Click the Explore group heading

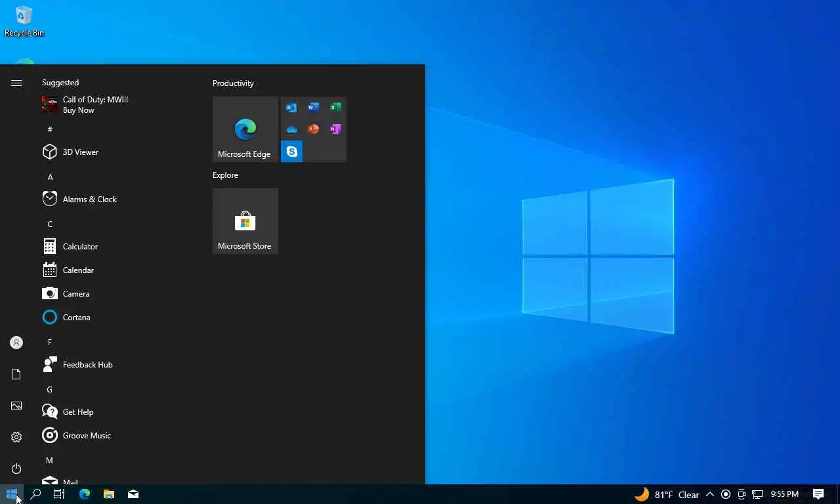(225, 175)
